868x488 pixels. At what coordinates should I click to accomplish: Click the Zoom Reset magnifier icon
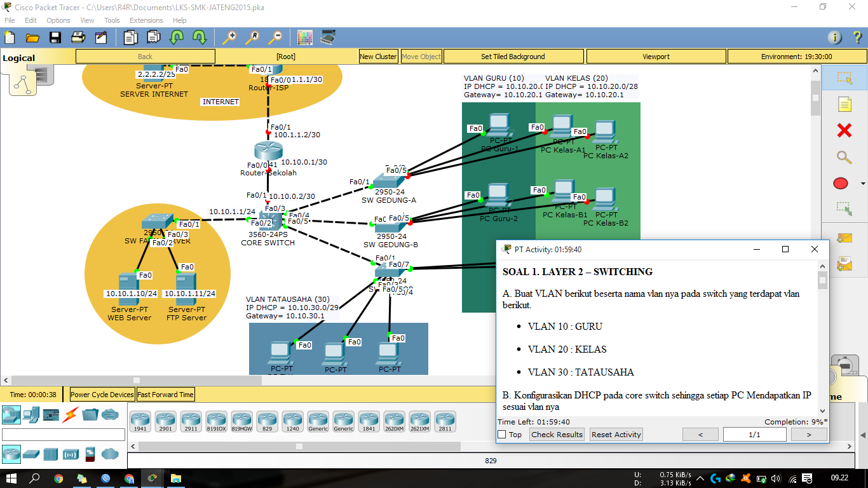(252, 37)
